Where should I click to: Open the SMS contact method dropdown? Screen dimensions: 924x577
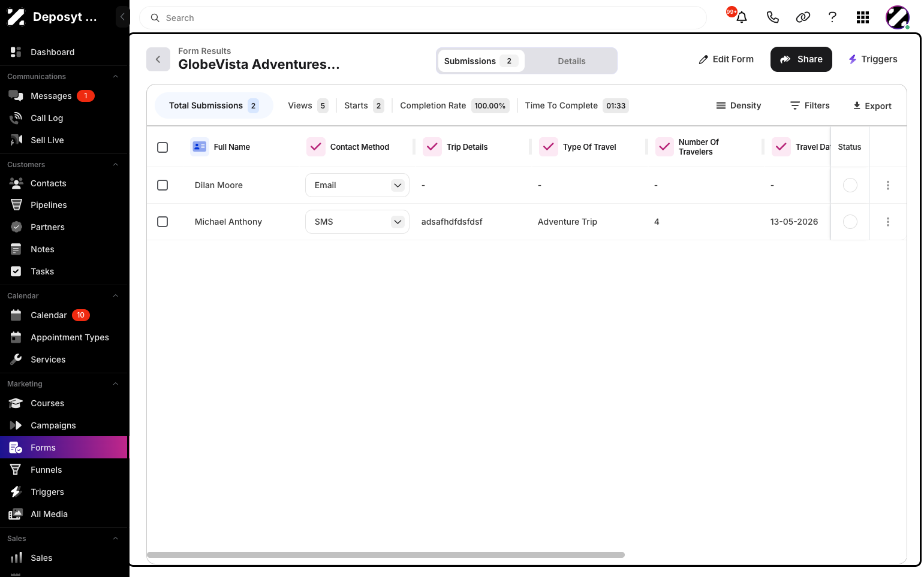[x=357, y=222]
